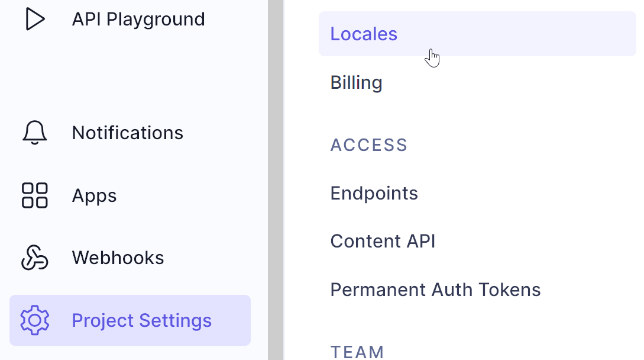Go to the Apps text label

(x=95, y=195)
